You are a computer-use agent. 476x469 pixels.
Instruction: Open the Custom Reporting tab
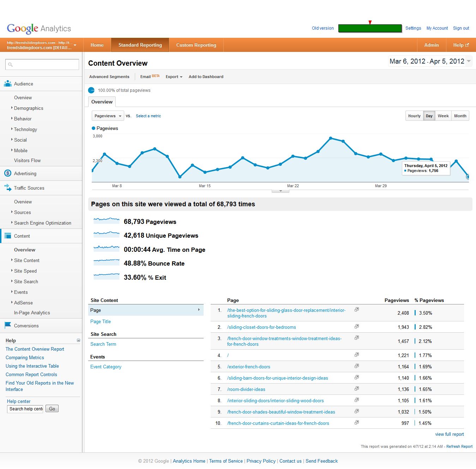[x=196, y=45]
